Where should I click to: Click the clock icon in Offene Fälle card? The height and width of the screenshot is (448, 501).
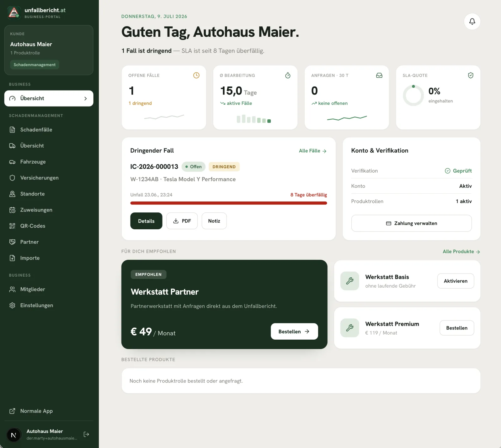[x=196, y=75]
